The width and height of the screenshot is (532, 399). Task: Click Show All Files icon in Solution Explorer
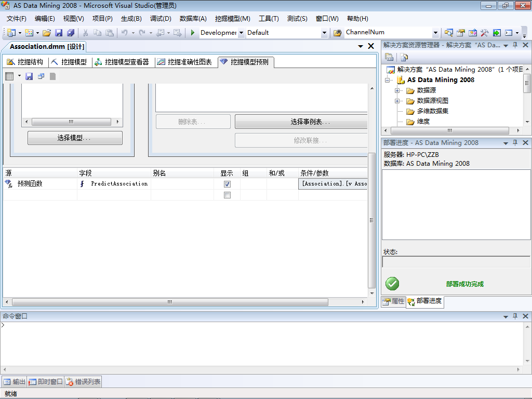coord(404,57)
